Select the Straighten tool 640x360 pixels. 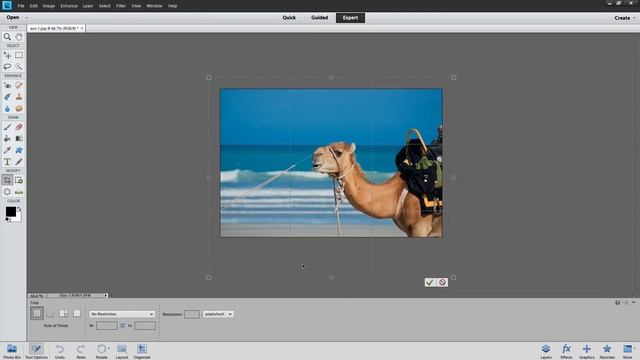pyautogui.click(x=19, y=191)
